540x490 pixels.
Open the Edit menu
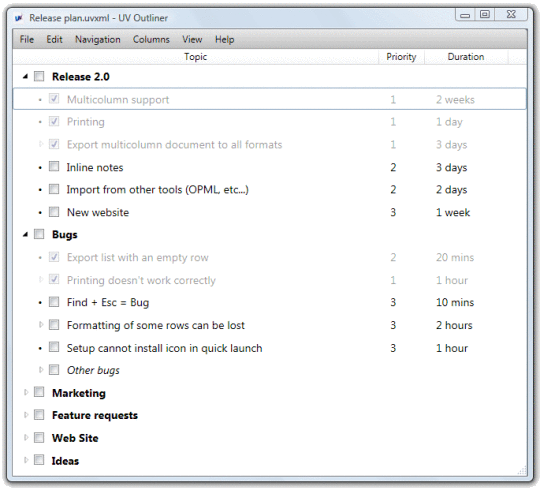click(x=54, y=40)
